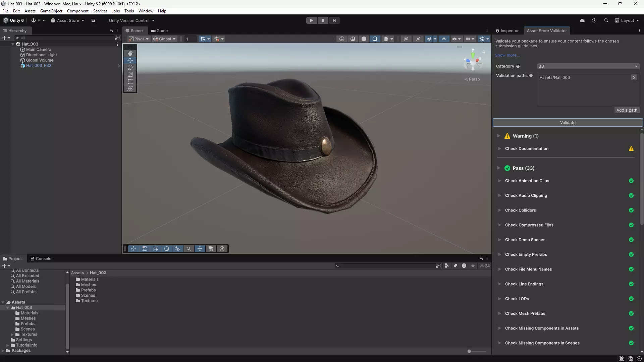The width and height of the screenshot is (644, 362).
Task: Select the Scale tool
Action: (130, 74)
